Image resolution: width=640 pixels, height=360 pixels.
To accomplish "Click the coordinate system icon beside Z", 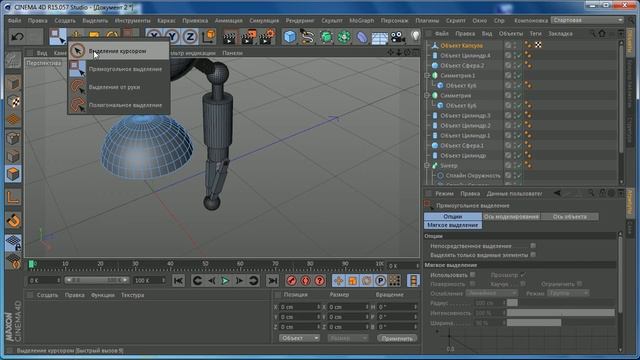I will coord(208,37).
